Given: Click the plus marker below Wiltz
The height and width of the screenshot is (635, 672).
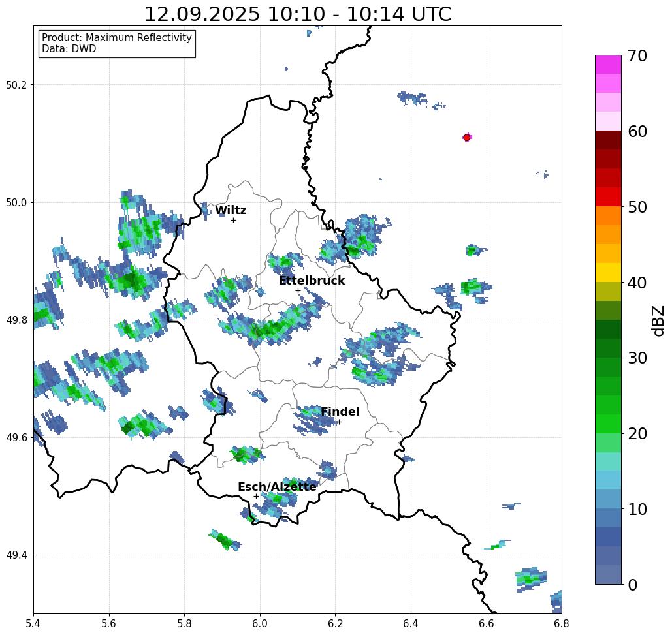Looking at the screenshot, I should (233, 221).
